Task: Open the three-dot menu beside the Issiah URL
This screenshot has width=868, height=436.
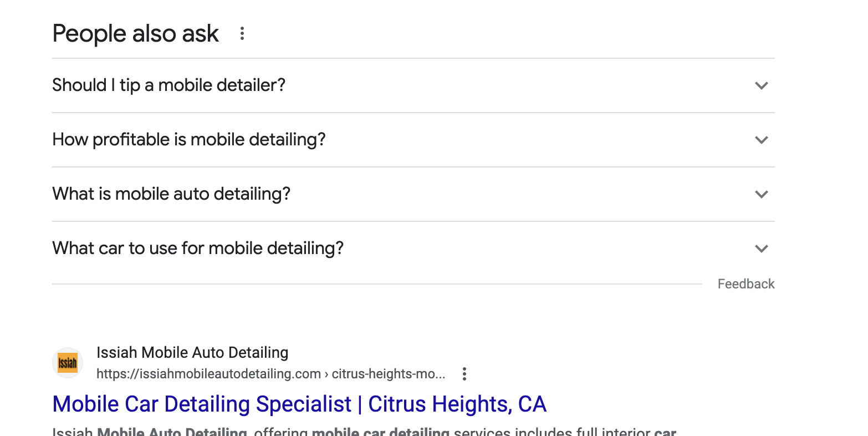Action: (464, 374)
